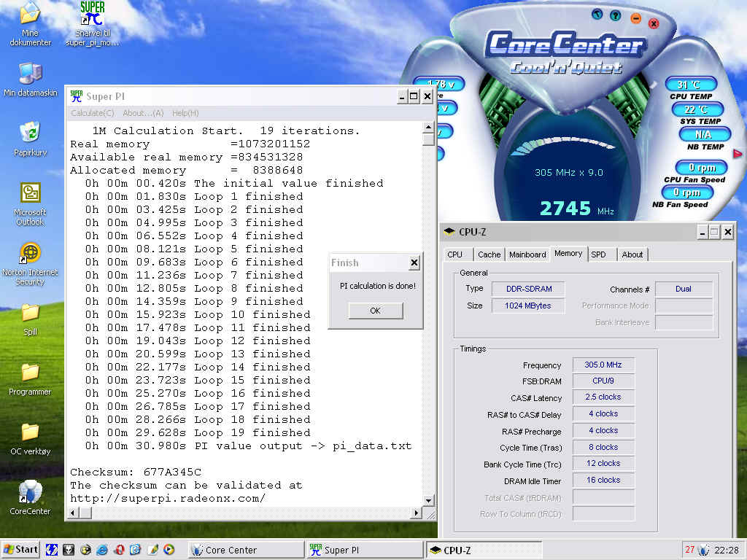This screenshot has height=560, width=747.
Task: Click the 305.0 MHz frequency field
Action: click(x=603, y=365)
